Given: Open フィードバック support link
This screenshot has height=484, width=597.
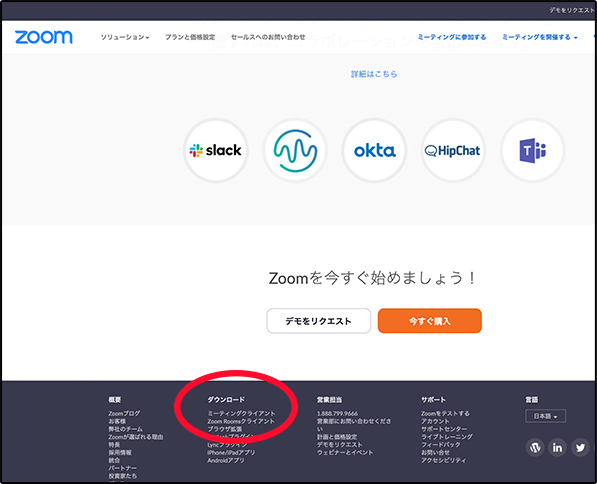Looking at the screenshot, I should point(441,445).
